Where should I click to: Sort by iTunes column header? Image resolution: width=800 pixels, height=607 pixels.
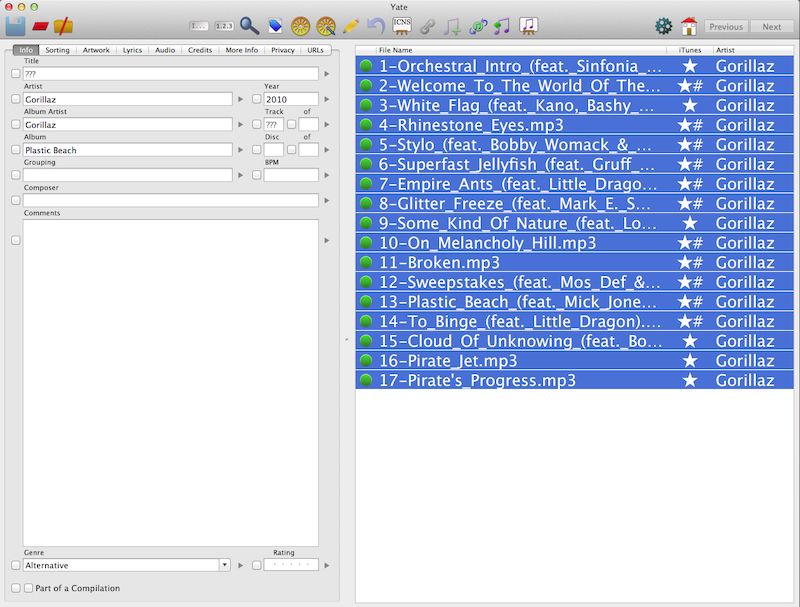pos(690,50)
